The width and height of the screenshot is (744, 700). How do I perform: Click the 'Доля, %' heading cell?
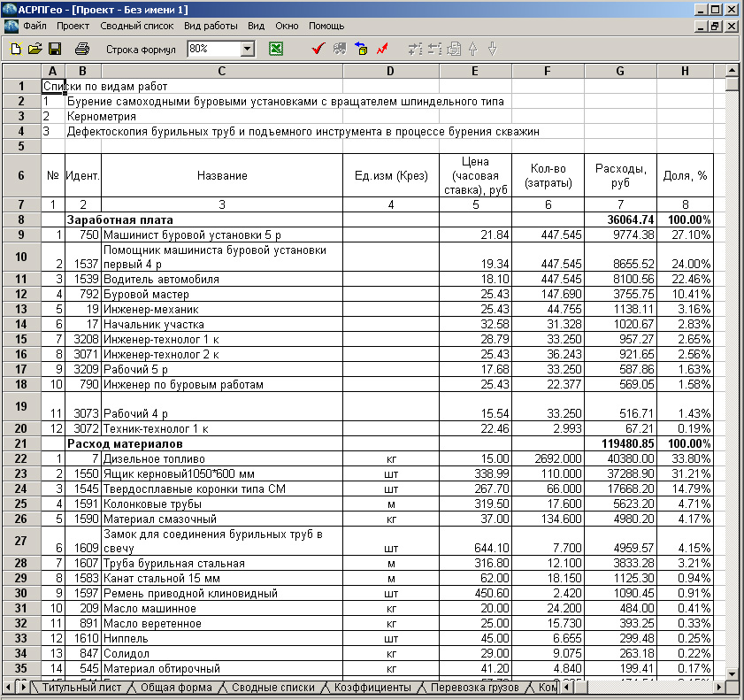685,175
